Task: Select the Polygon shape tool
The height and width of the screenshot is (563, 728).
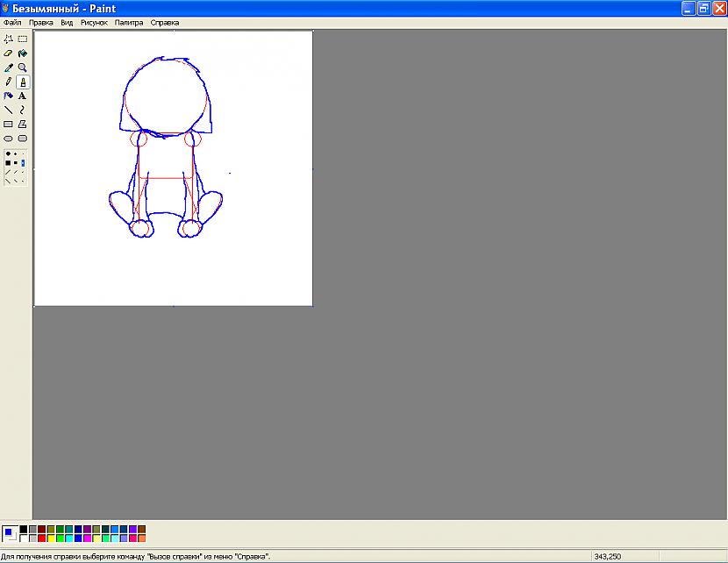Action: [22, 125]
